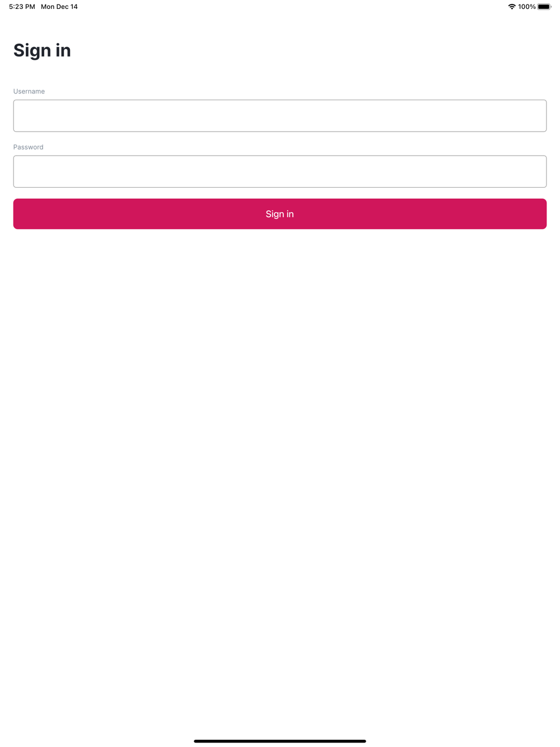
Task: Select the input box under Username label
Action: 280,116
